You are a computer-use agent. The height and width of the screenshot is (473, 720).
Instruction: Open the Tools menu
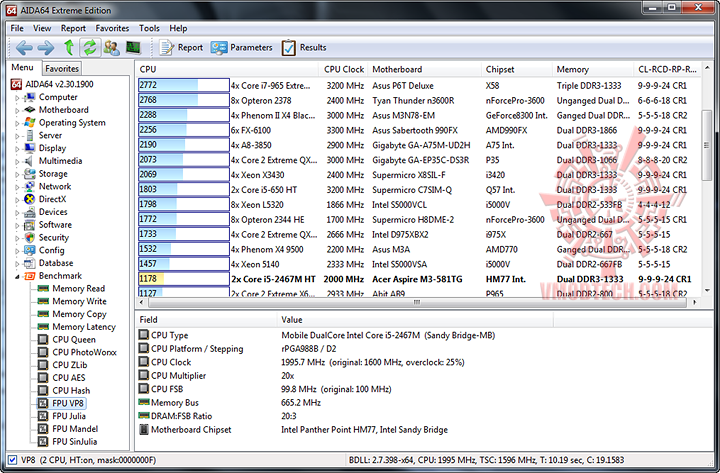click(x=149, y=28)
